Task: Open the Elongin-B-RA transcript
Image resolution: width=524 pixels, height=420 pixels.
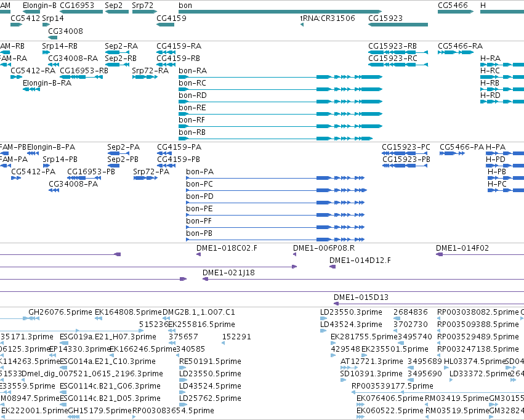Action: coord(31,89)
